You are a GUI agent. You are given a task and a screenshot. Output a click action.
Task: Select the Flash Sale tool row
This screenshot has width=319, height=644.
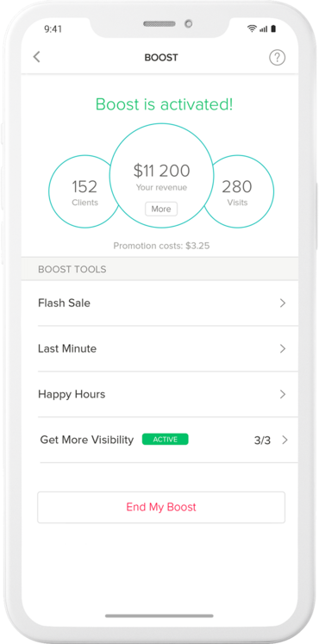pyautogui.click(x=159, y=303)
